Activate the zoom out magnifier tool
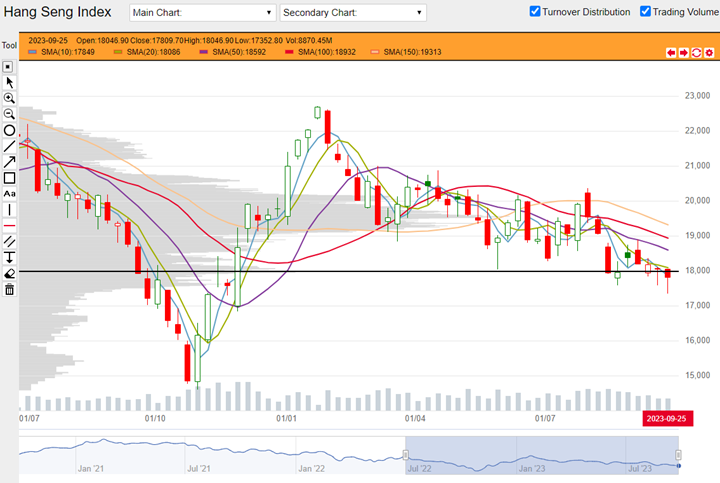The width and height of the screenshot is (720, 483). coord(9,114)
